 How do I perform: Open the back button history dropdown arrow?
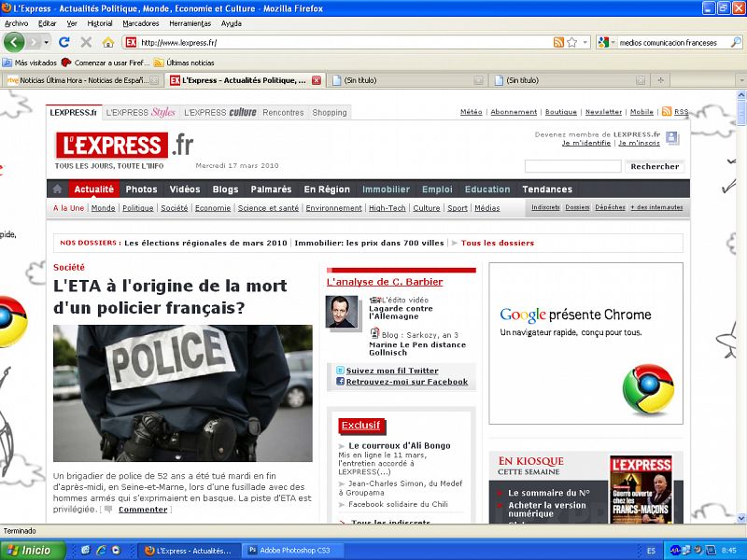[45, 41]
